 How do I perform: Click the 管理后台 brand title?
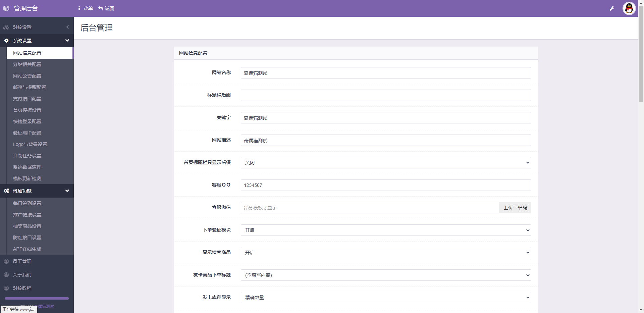pyautogui.click(x=26, y=8)
